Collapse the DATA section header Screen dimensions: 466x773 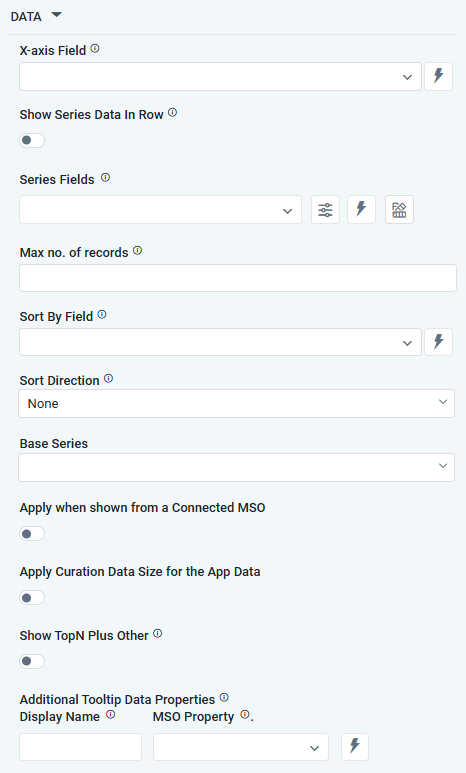(x=36, y=16)
